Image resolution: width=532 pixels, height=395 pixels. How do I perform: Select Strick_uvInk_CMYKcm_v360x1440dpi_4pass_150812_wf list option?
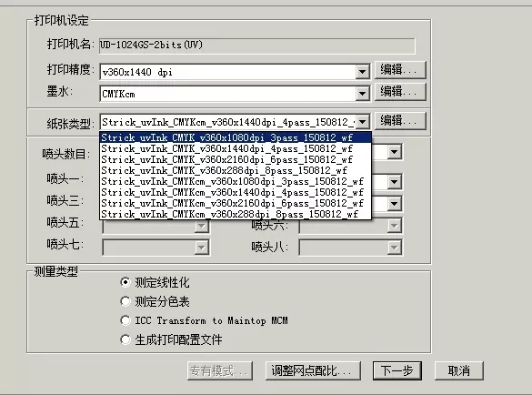(x=236, y=192)
